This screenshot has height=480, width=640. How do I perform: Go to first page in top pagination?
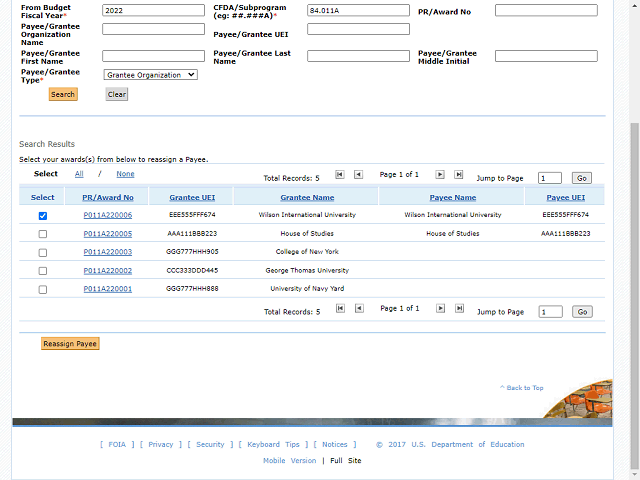340,174
